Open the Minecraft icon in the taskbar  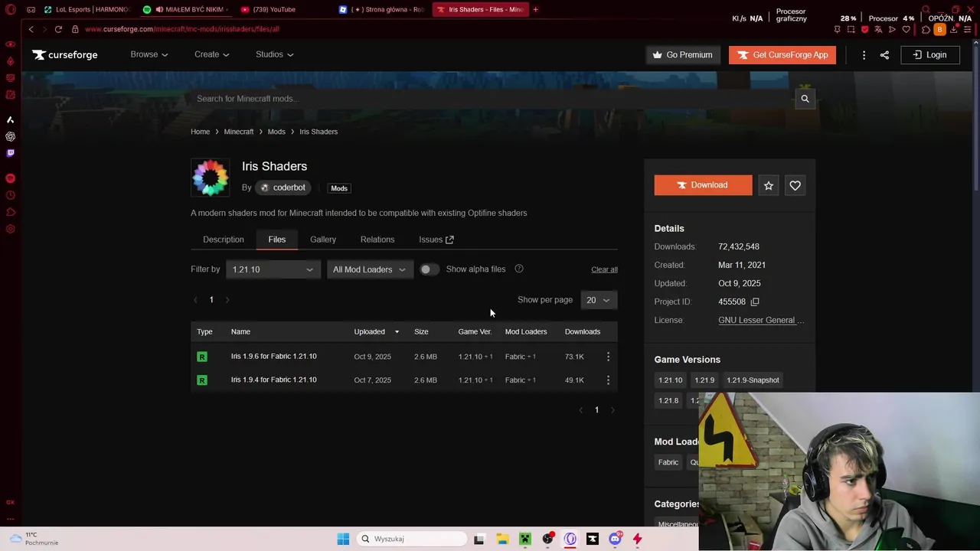click(525, 539)
